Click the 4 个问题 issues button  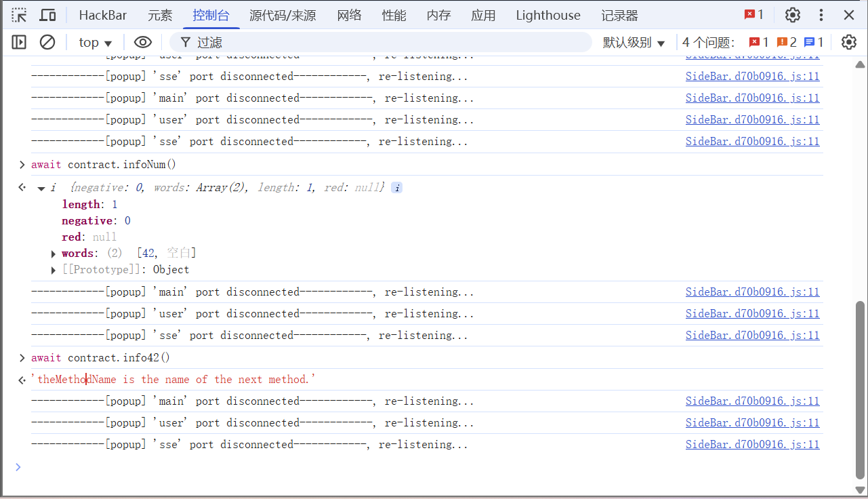708,42
